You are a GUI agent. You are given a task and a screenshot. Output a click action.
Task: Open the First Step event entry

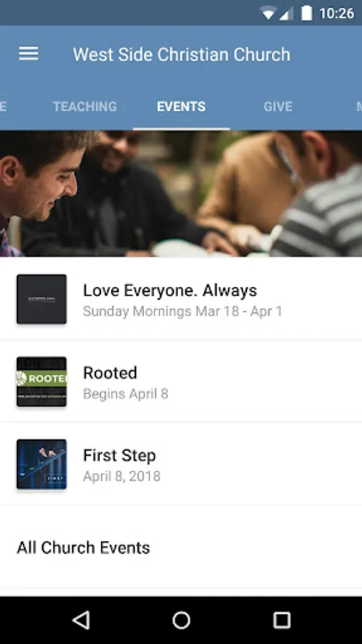click(181, 464)
